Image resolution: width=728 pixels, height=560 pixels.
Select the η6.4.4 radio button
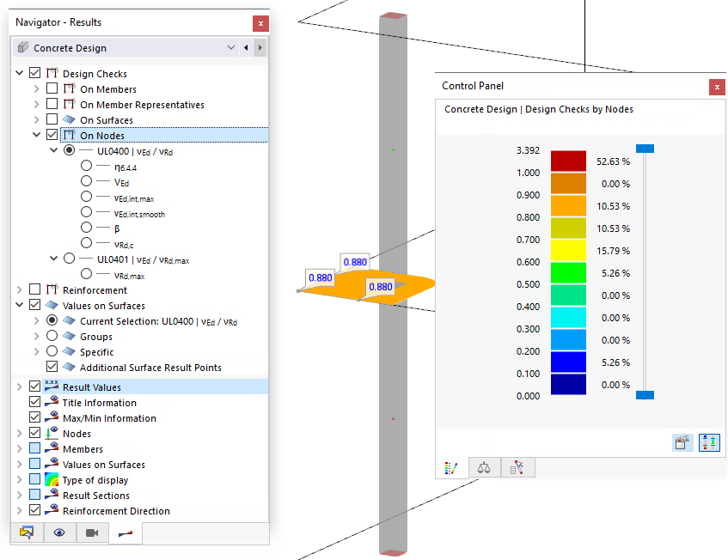pos(86,166)
